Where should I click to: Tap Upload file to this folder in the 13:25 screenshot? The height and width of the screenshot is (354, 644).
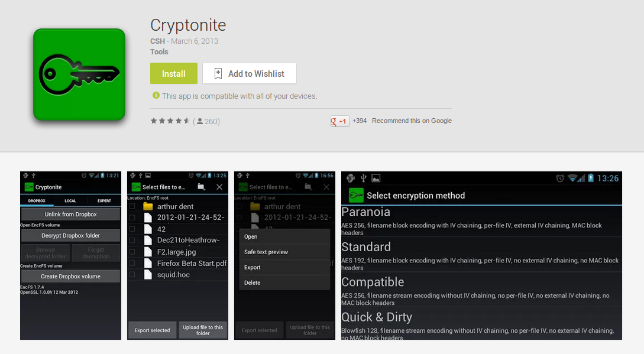[x=203, y=330]
